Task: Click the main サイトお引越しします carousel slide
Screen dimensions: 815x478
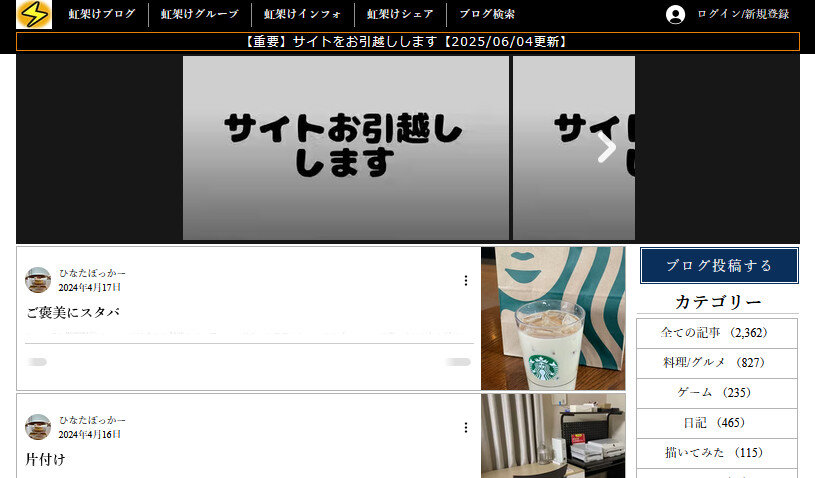Action: click(346, 148)
